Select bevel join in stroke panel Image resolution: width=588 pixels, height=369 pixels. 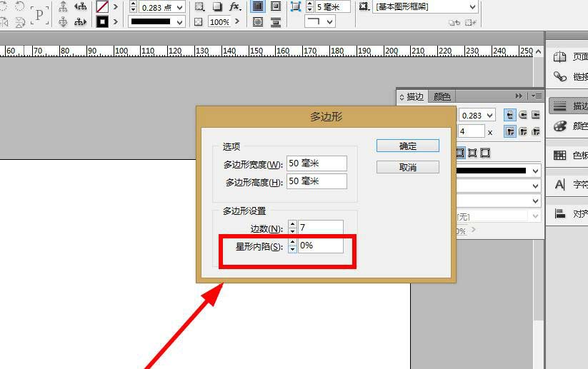pos(536,131)
